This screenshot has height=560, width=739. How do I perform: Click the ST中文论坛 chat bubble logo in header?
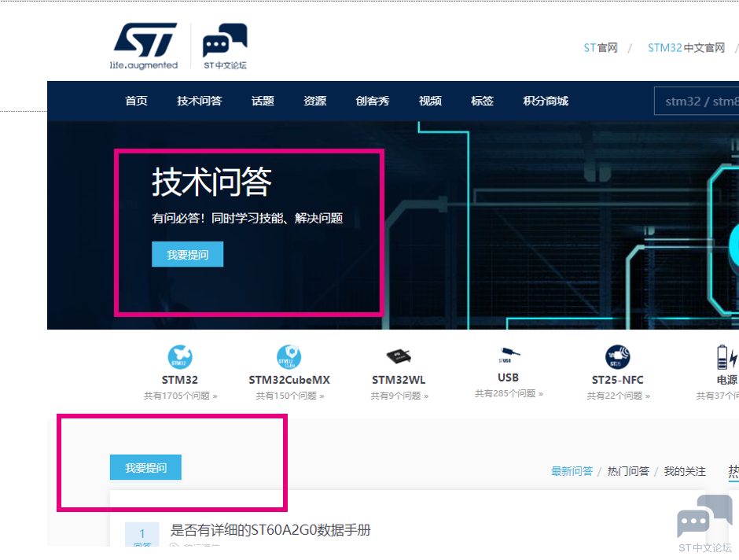225,46
